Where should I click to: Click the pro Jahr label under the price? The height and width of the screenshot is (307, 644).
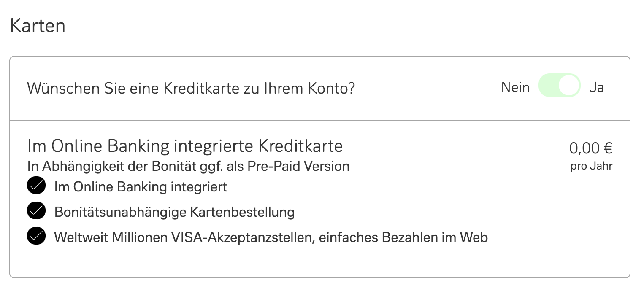(x=591, y=166)
